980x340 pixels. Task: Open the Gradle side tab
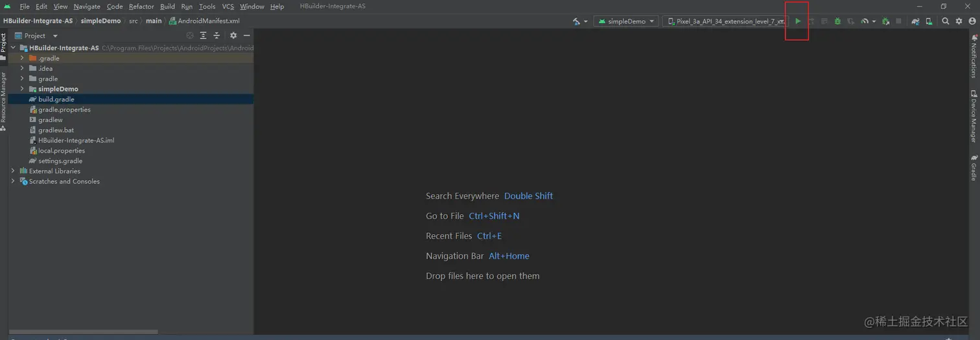(x=974, y=167)
